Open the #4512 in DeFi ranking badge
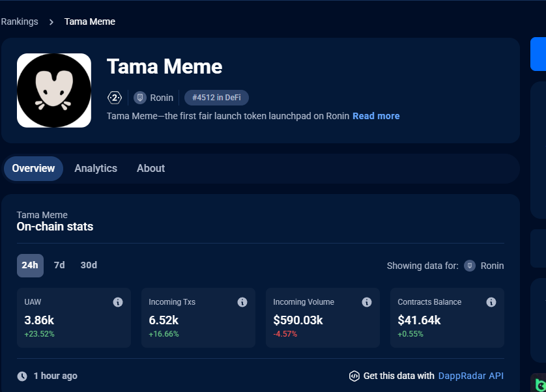Image resolution: width=546 pixels, height=392 pixels. (x=216, y=98)
